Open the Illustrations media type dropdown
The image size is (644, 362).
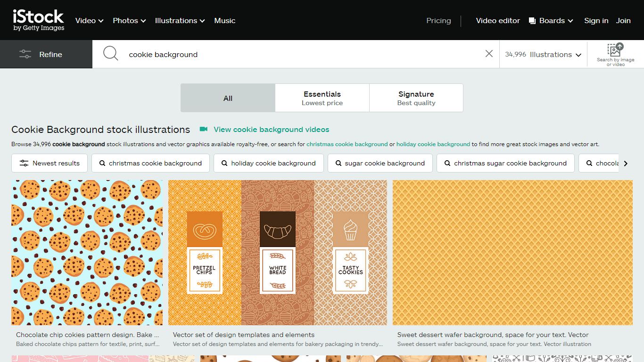(x=543, y=55)
